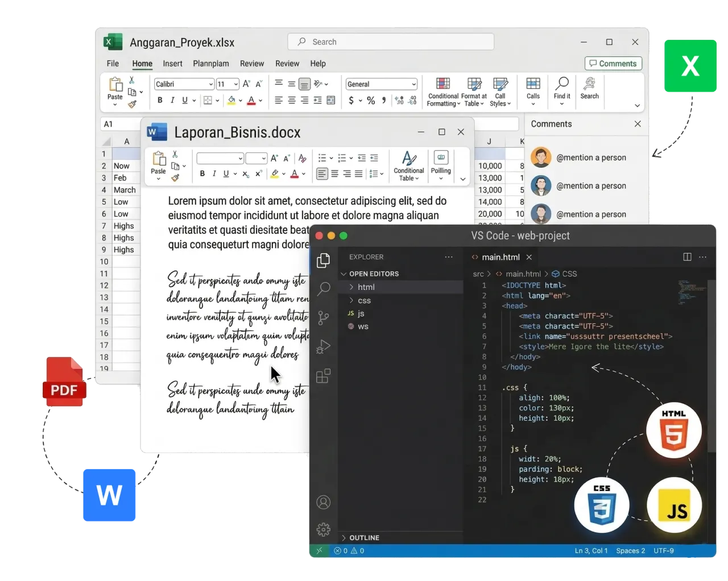
Task: Select the main.html editor tab
Action: coord(501,257)
